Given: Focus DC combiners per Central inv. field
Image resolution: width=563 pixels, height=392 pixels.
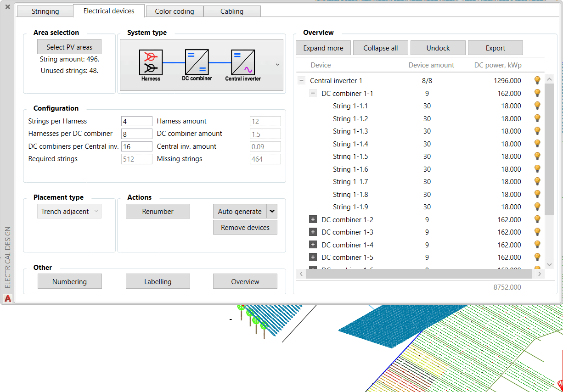Looking at the screenshot, I should pos(137,146).
